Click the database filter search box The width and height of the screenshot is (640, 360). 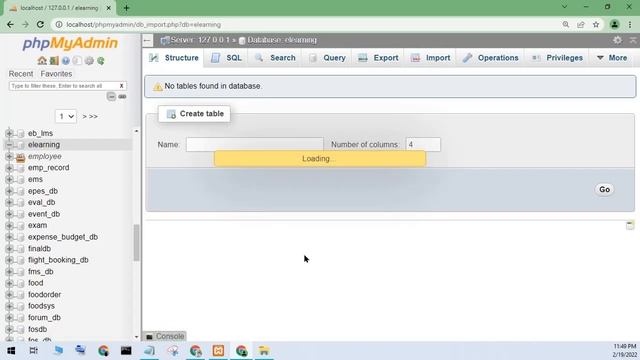pyautogui.click(x=63, y=86)
